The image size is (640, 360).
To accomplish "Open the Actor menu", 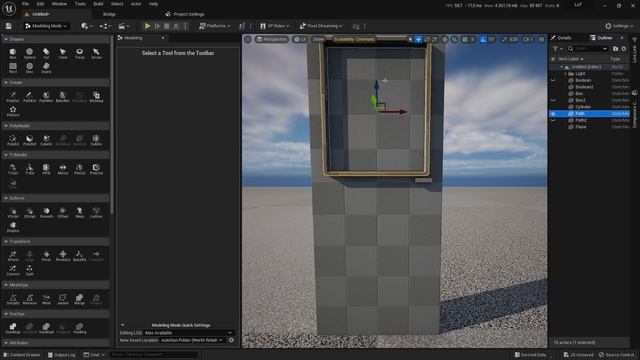I will (x=136, y=4).
